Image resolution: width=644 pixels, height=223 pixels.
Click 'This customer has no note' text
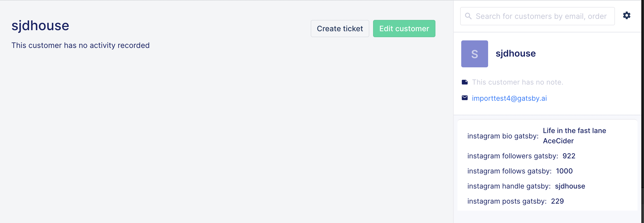pos(518,82)
